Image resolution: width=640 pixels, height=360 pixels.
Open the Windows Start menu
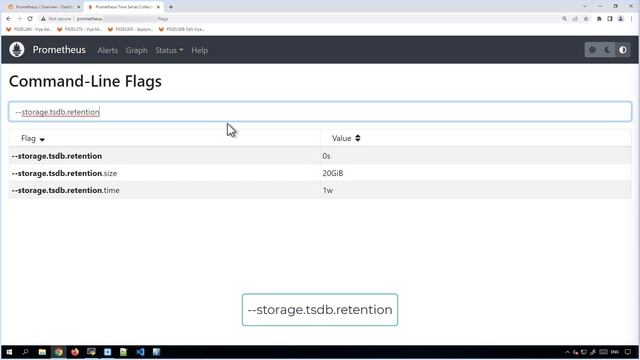click(x=9, y=352)
